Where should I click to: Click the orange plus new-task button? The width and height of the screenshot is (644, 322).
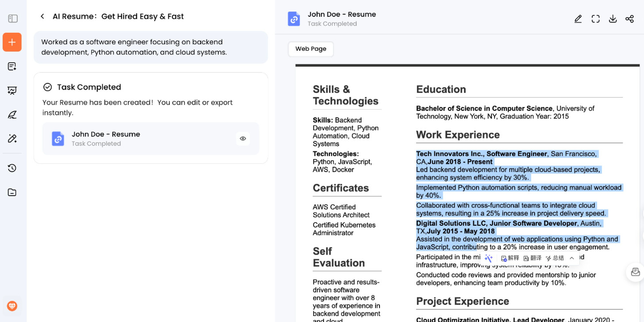click(12, 42)
